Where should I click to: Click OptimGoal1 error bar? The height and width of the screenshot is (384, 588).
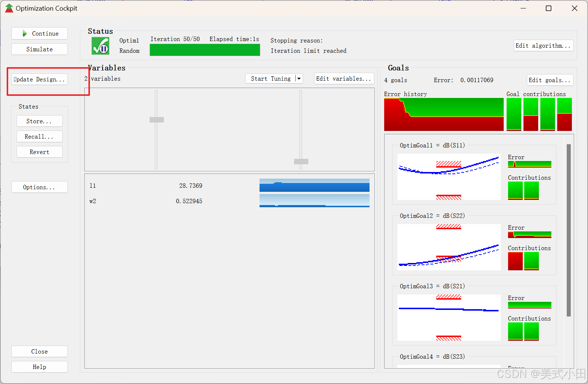pos(530,164)
